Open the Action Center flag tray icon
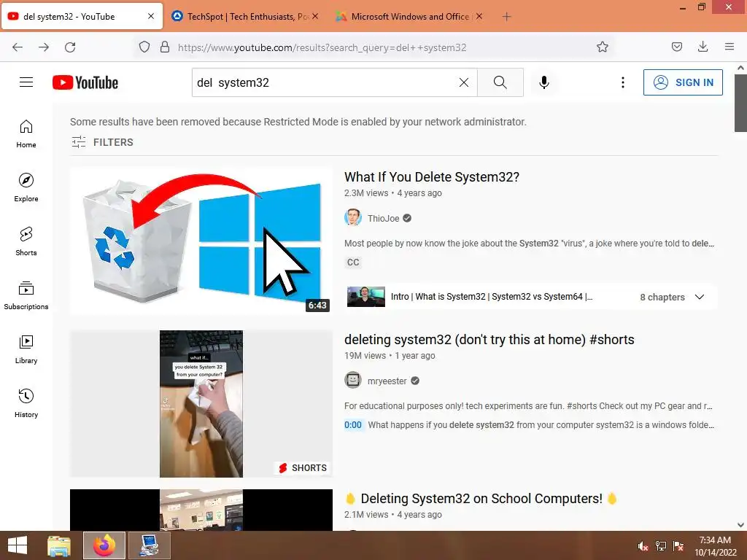 [678, 546]
